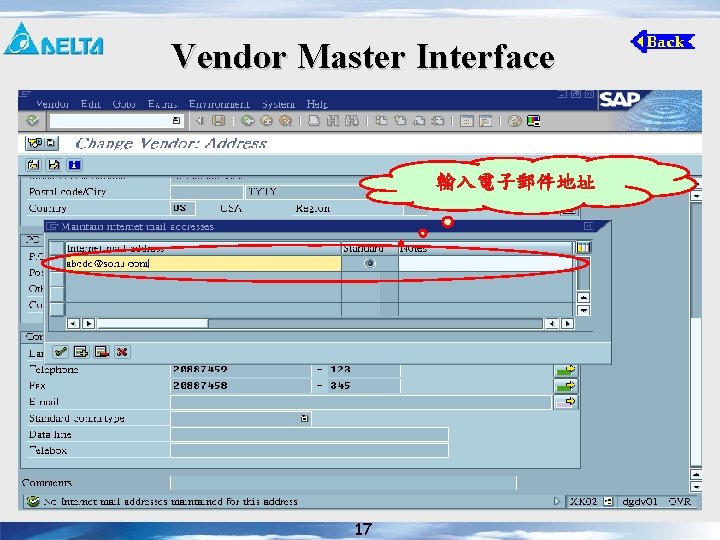The width and height of the screenshot is (720, 540).
Task: Open the Edit menu
Action: 90,104
